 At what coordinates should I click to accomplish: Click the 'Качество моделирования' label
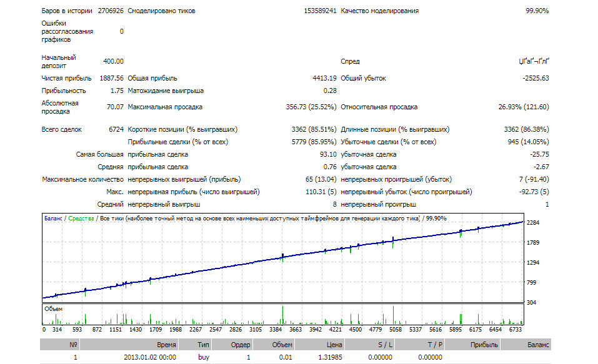(379, 11)
